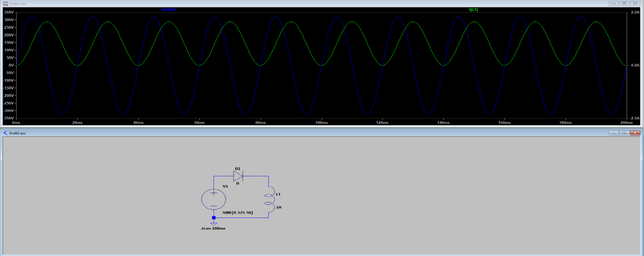Click the '140ms' time axis label

[443, 123]
